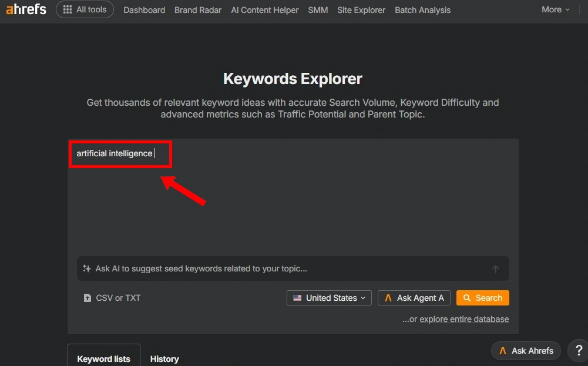
Task: Click the ahrefs logo
Action: point(26,9)
